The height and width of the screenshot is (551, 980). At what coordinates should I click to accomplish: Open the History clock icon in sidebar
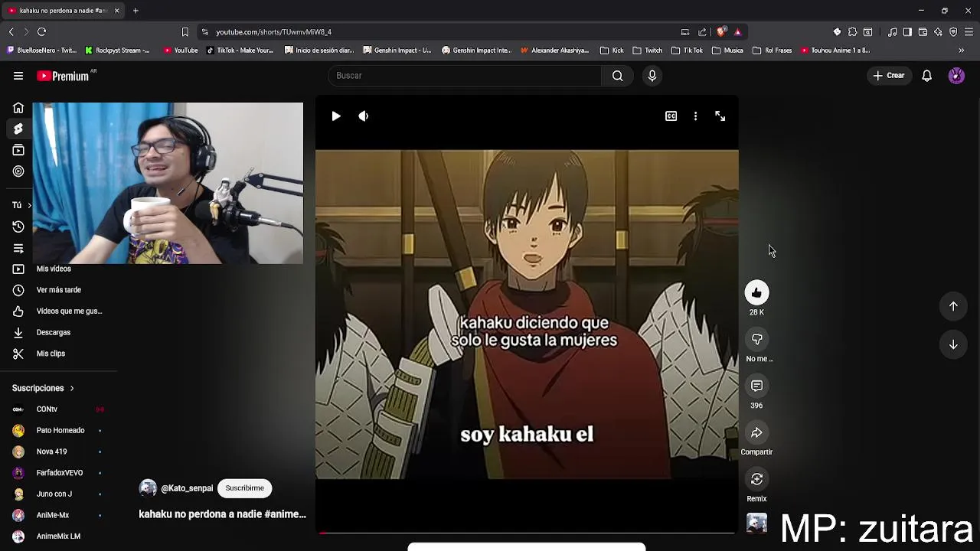(x=18, y=227)
